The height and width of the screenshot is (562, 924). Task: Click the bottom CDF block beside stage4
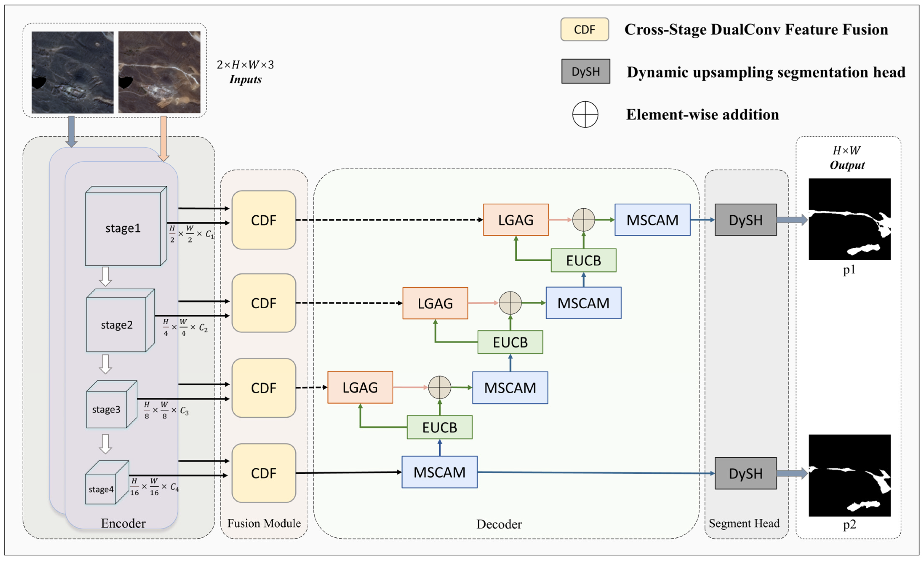(x=264, y=473)
